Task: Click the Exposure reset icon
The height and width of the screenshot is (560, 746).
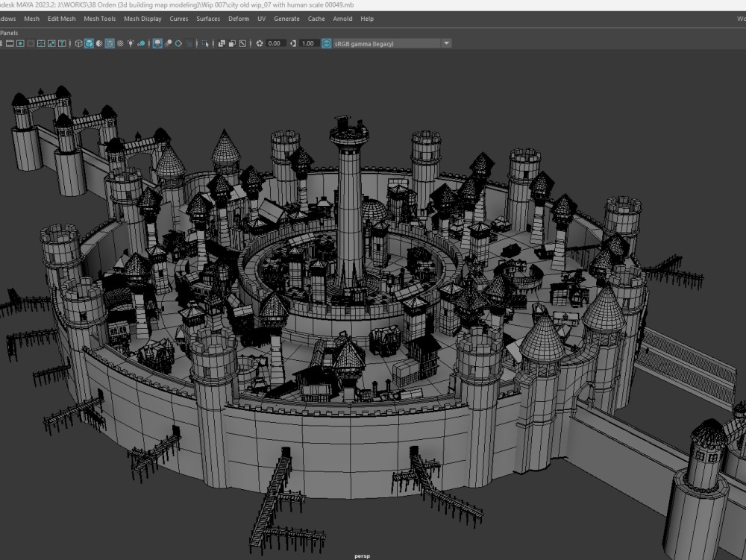Action: (x=260, y=43)
